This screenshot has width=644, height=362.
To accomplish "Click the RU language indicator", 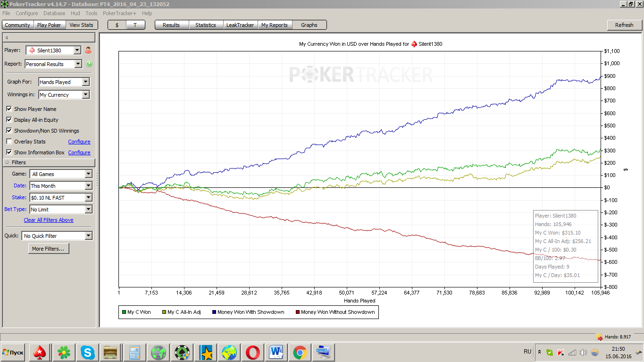I will point(527,352).
